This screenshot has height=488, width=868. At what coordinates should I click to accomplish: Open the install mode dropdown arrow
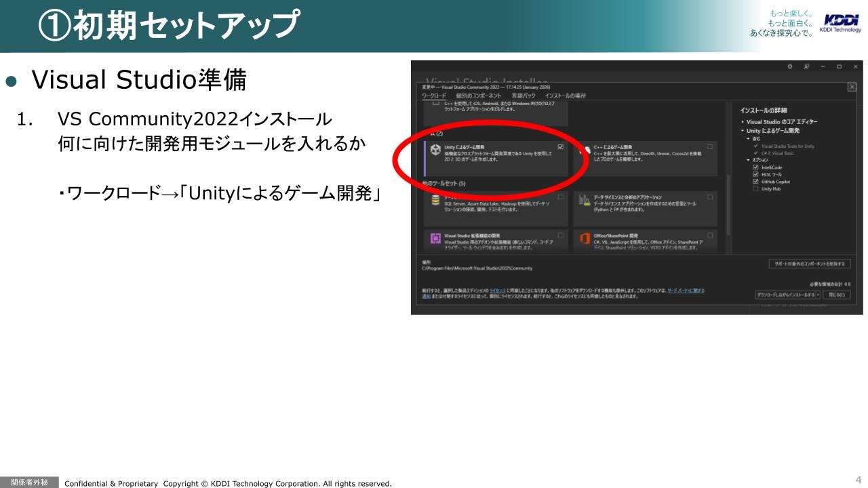tap(818, 295)
